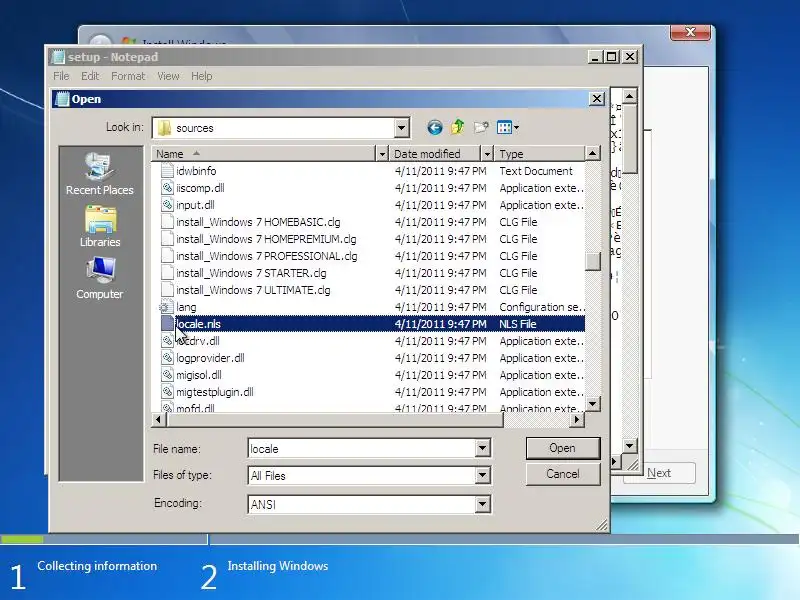This screenshot has width=800, height=600.
Task: Click the file icon of logprovider.dll
Action: click(x=167, y=358)
